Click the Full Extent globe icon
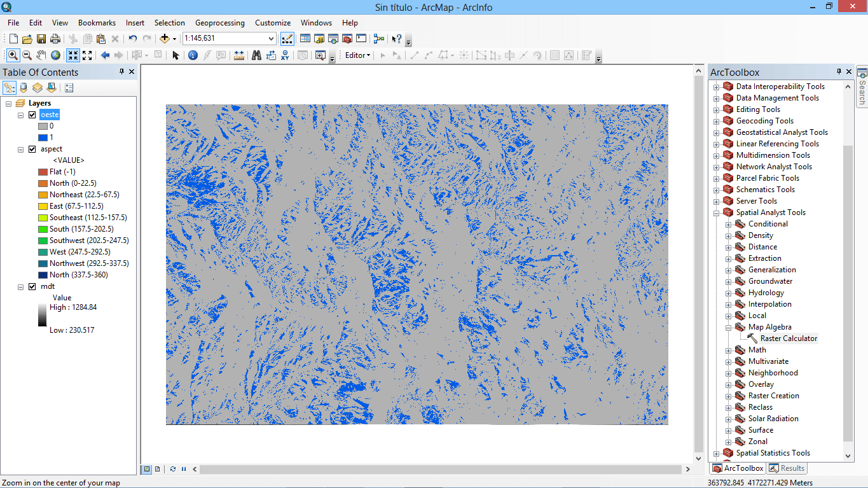Image resolution: width=868 pixels, height=488 pixels. point(56,55)
